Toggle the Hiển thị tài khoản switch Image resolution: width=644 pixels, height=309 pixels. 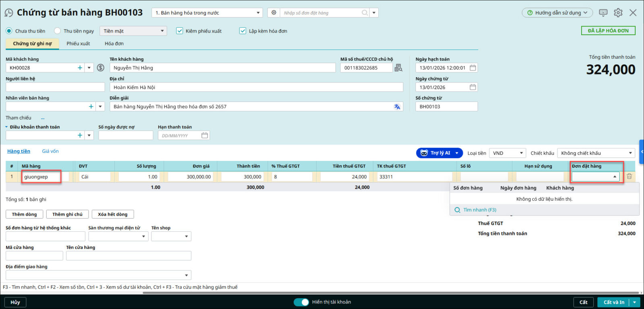(301, 302)
